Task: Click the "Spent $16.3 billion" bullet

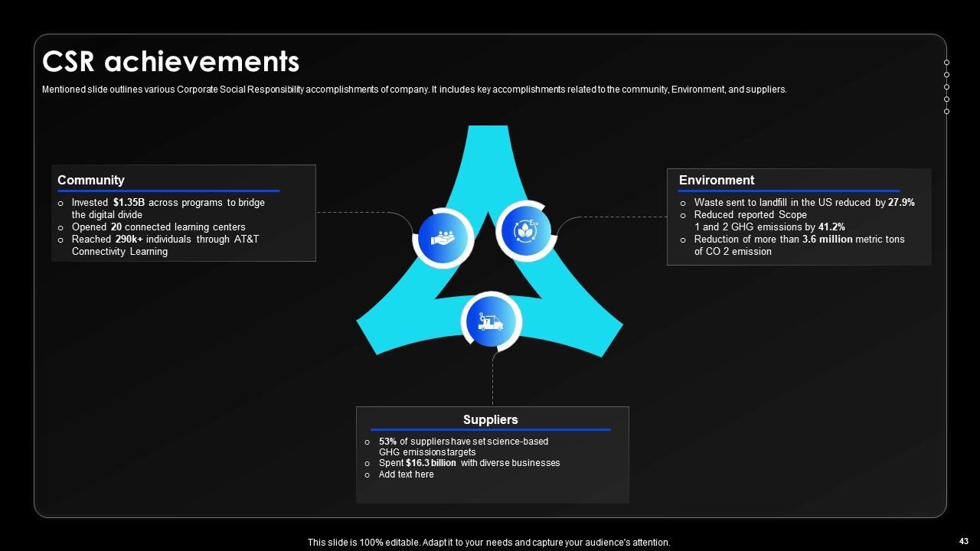Action: (469, 463)
